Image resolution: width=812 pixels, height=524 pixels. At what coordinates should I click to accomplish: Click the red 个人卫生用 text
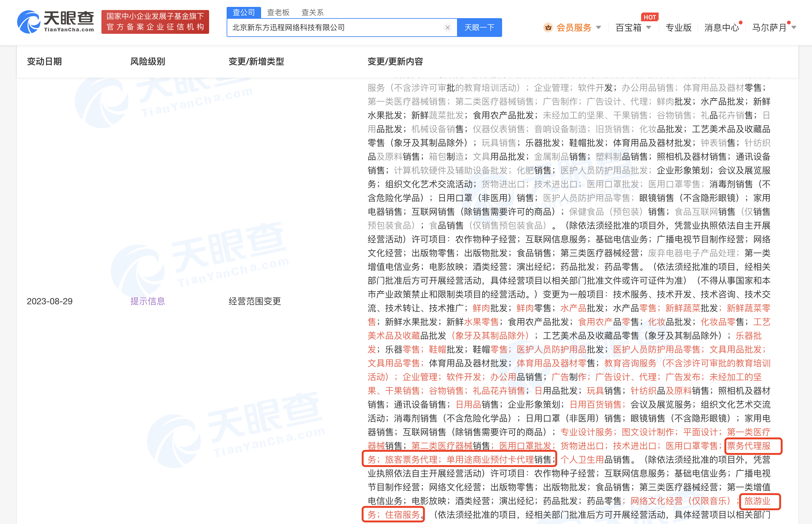click(582, 460)
